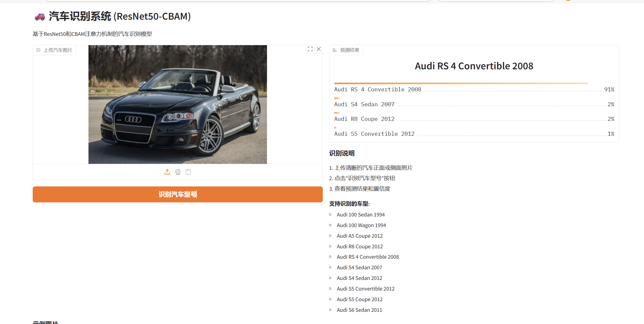This screenshot has height=324, width=644.
Task: Click Audi S4 Sedan 2007 in supported list
Action: [x=359, y=267]
